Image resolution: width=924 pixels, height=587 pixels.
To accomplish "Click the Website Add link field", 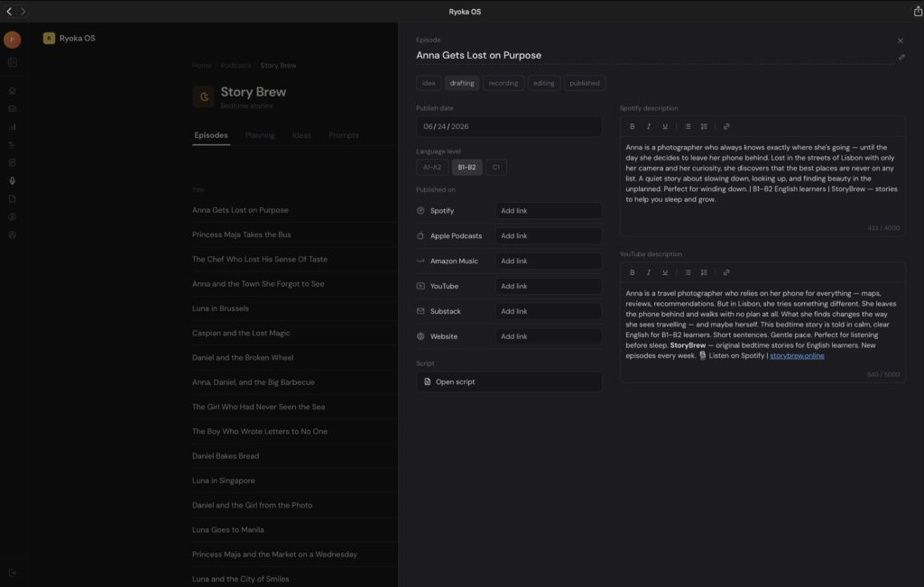I will click(549, 336).
